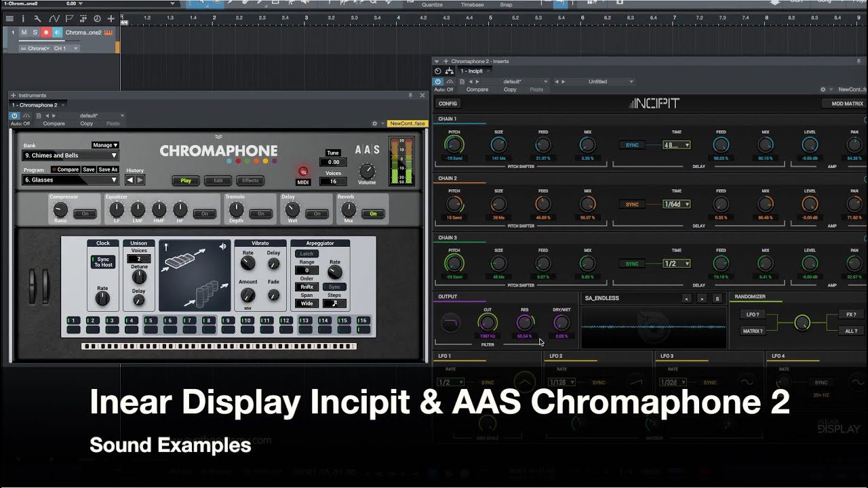Open Incipit insert routing icon
Viewport: 868px width, 488px height.
pyautogui.click(x=449, y=71)
